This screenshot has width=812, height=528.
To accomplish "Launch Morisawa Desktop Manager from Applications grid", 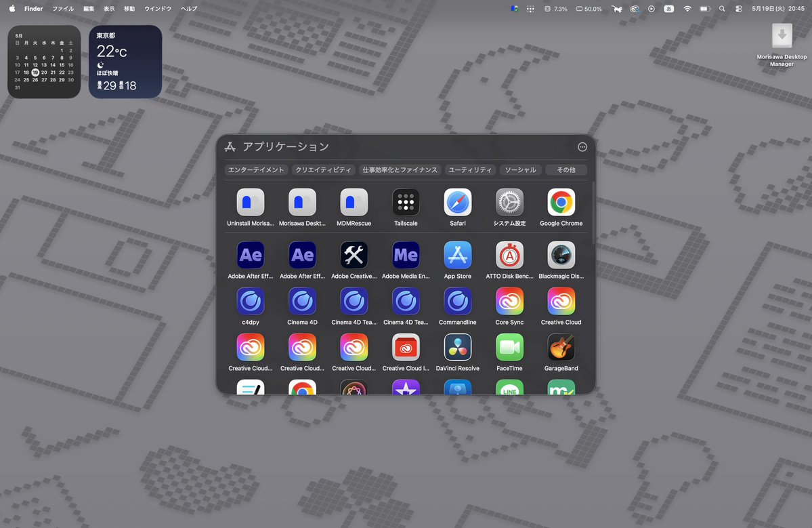I will pyautogui.click(x=303, y=203).
